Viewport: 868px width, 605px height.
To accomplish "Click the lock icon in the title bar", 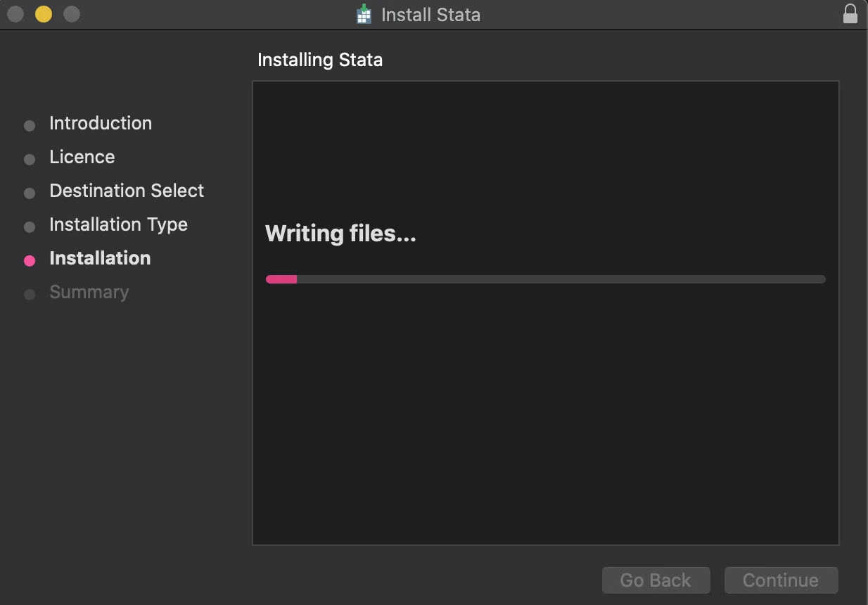I will pyautogui.click(x=850, y=13).
